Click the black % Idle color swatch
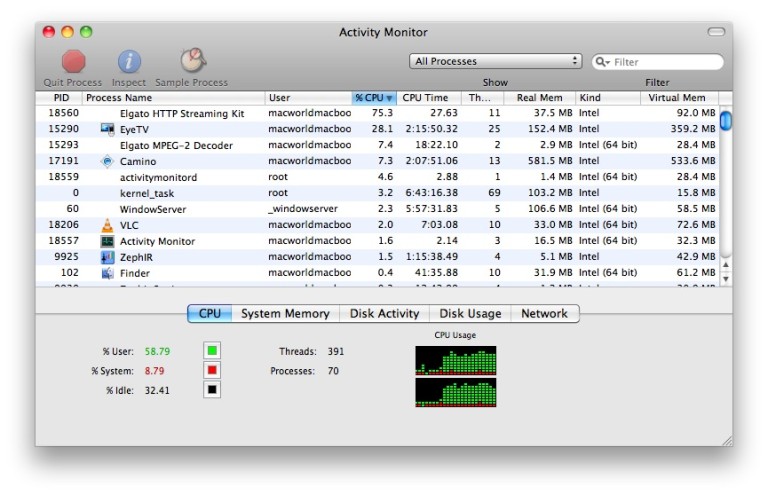768x495 pixels. tap(212, 390)
